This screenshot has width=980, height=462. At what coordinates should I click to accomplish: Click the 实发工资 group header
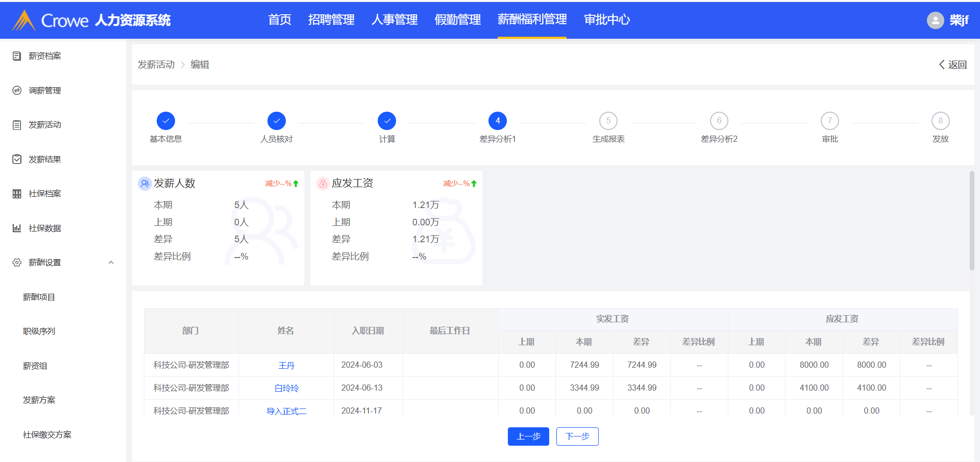(x=612, y=319)
